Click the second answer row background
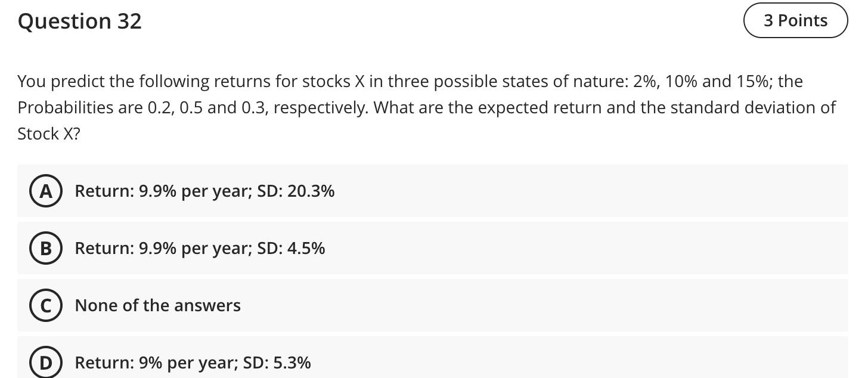868x378 pixels. tap(537, 248)
